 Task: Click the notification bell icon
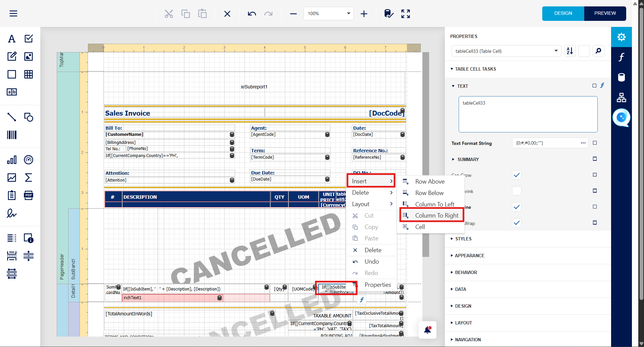(427, 330)
